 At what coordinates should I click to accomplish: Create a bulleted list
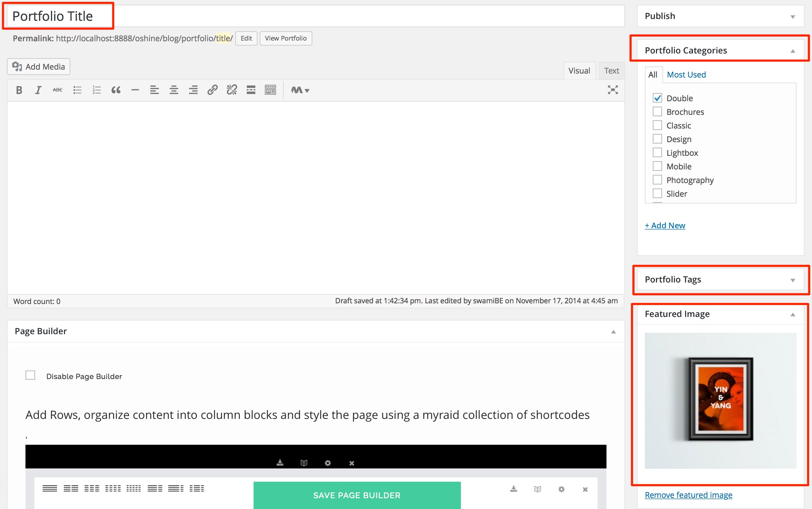[x=77, y=90]
